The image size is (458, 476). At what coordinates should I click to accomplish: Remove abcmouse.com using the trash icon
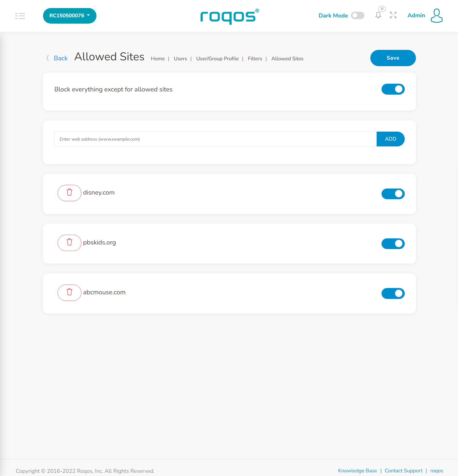(x=69, y=292)
